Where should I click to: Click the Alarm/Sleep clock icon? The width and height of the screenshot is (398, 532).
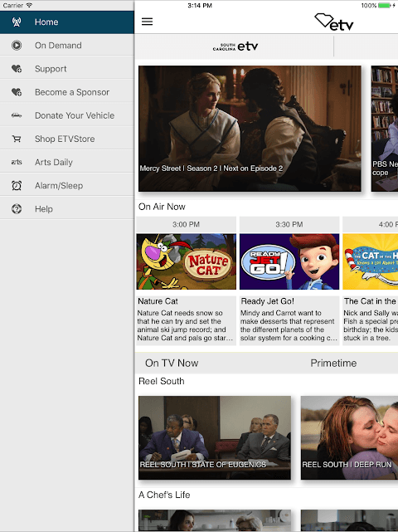click(17, 186)
